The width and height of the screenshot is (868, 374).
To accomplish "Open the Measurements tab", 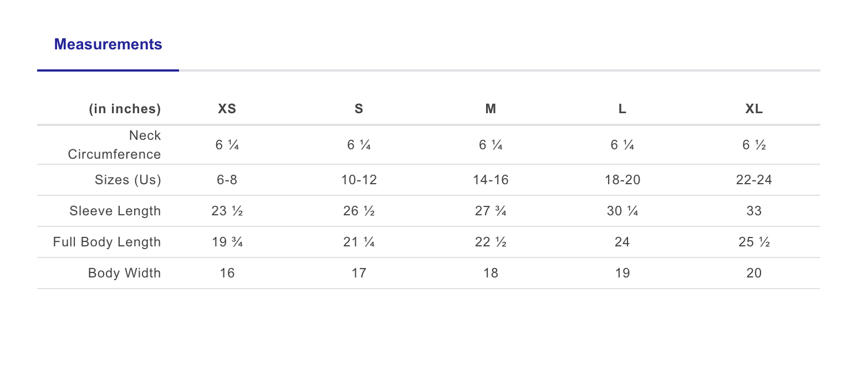I will pos(108,44).
